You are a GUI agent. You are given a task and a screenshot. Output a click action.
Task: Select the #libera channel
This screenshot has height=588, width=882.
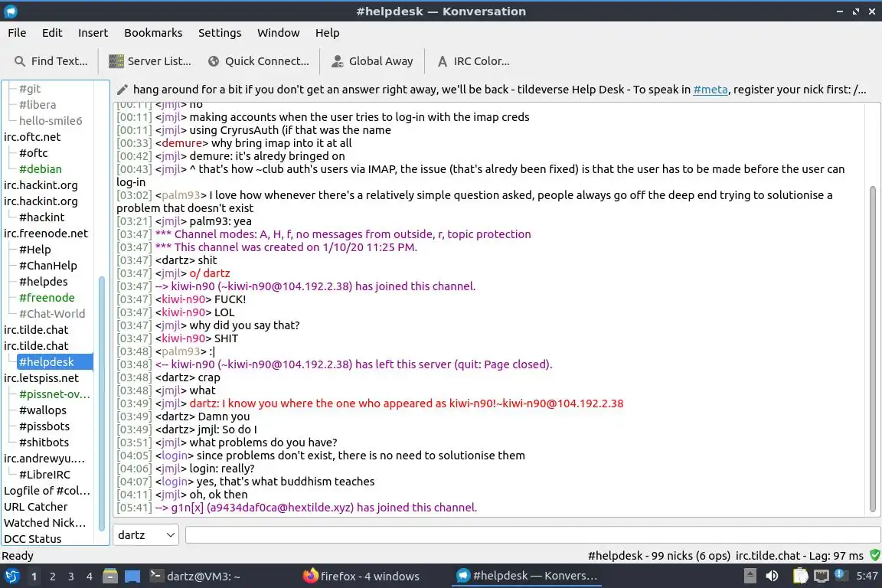pos(38,105)
